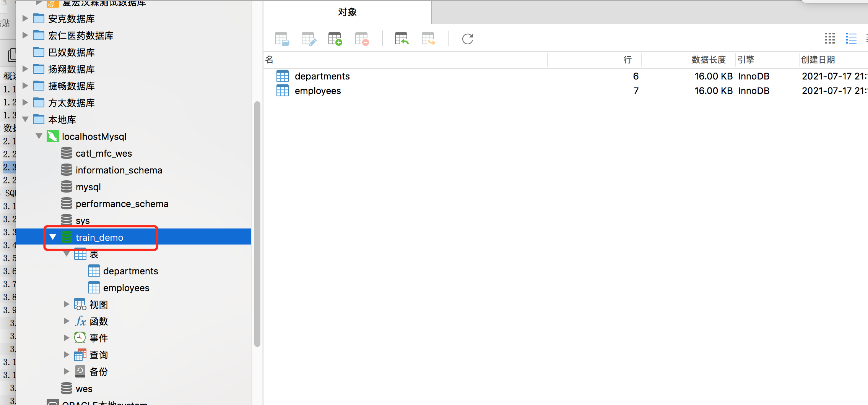The height and width of the screenshot is (405, 868).
Task: Select employees under 表 in the tree
Action: pyautogui.click(x=126, y=288)
